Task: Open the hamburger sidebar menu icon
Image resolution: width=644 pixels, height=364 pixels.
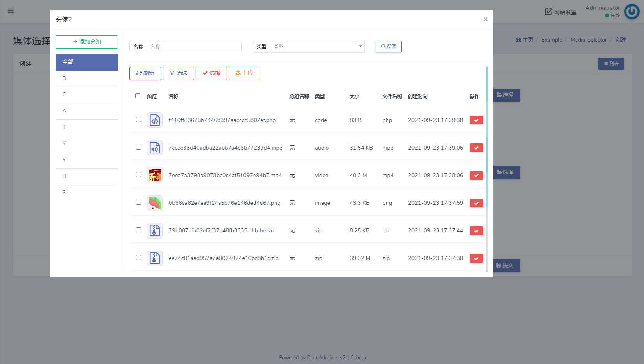Action: [10, 11]
